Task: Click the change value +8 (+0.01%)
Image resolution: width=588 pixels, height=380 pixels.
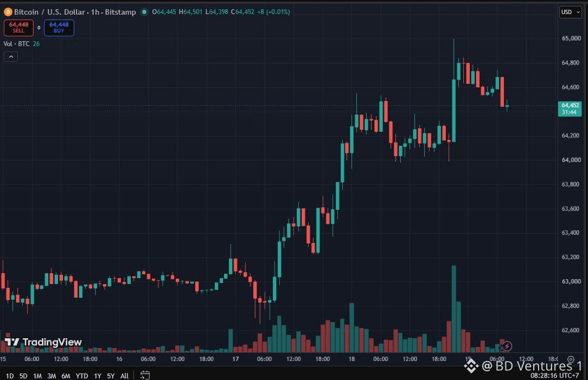Action: point(273,12)
